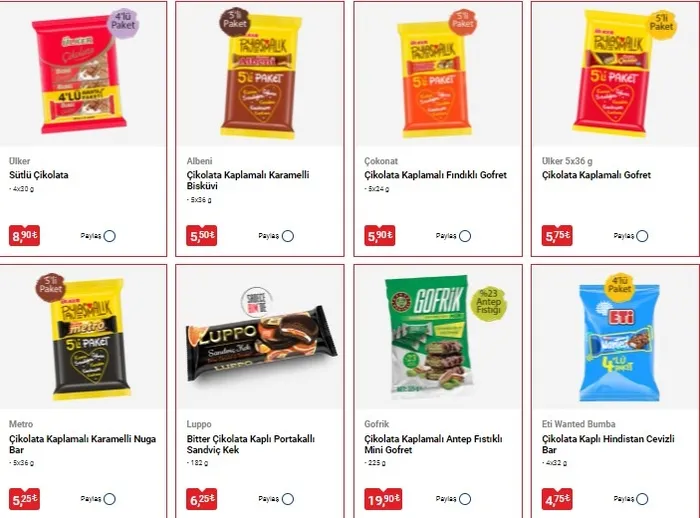Select the Paylaş radio for Luppo Sandviç Kek
Screen dimensions: 700x518
coord(288,499)
